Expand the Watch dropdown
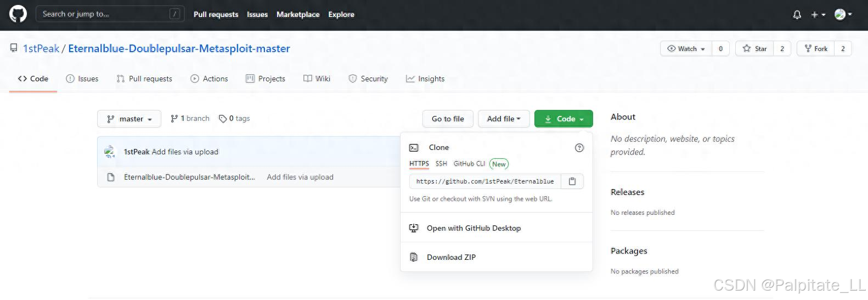The height and width of the screenshot is (300, 868). point(686,49)
